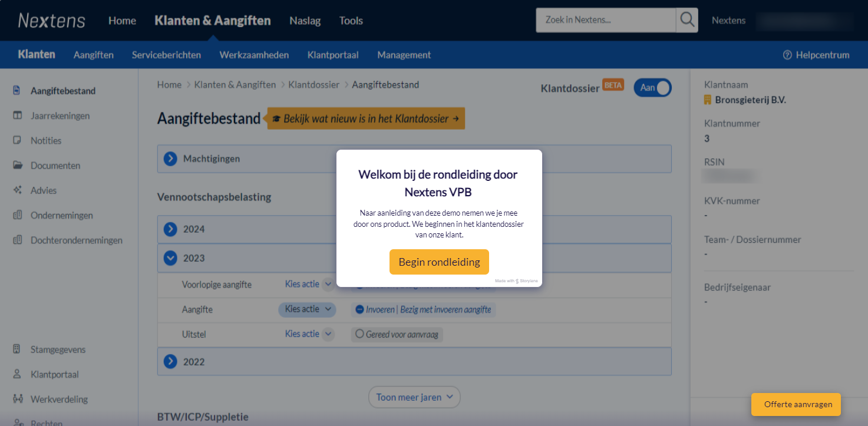Viewport: 868px width, 426px height.
Task: Open the Naslag menu
Action: (x=305, y=21)
